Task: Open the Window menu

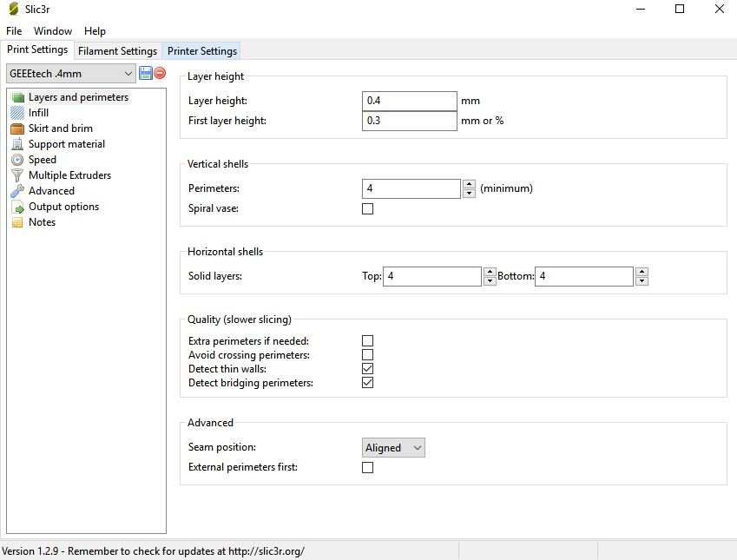Action: pyautogui.click(x=53, y=31)
